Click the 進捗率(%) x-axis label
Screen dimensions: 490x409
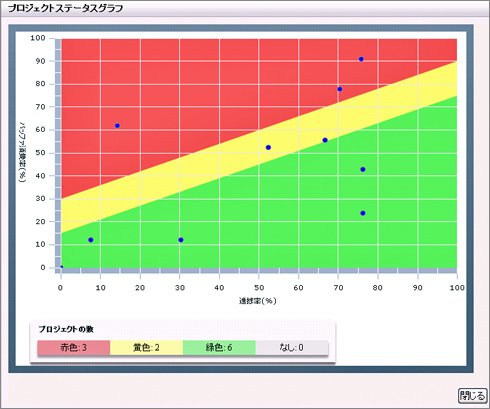(258, 301)
